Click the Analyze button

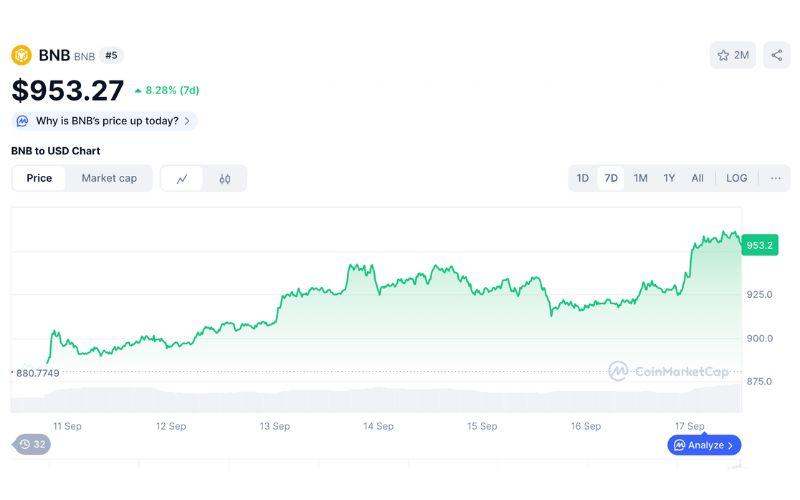click(x=704, y=445)
